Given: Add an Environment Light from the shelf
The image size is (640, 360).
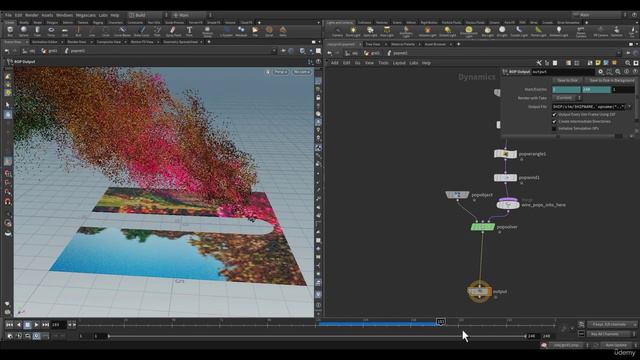Looking at the screenshot, I should coord(469,31).
